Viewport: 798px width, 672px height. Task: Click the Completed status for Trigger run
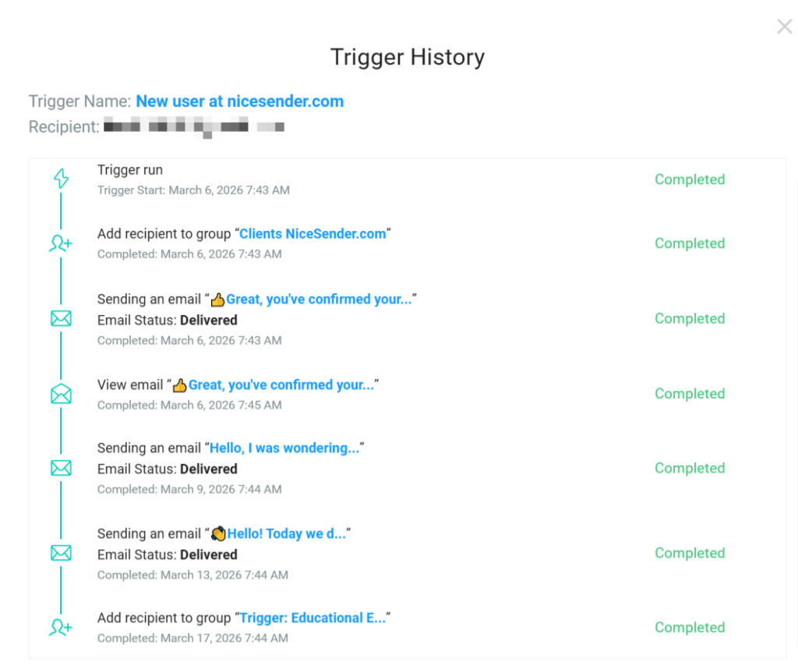pos(689,179)
